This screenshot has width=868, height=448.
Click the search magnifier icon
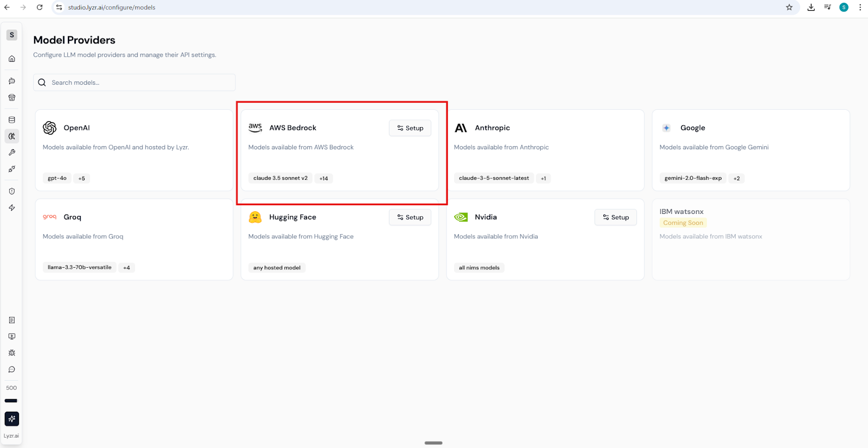(42, 83)
